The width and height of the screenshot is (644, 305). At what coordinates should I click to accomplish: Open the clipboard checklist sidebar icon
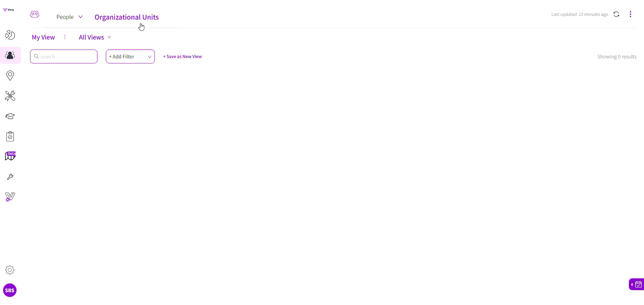click(x=10, y=136)
